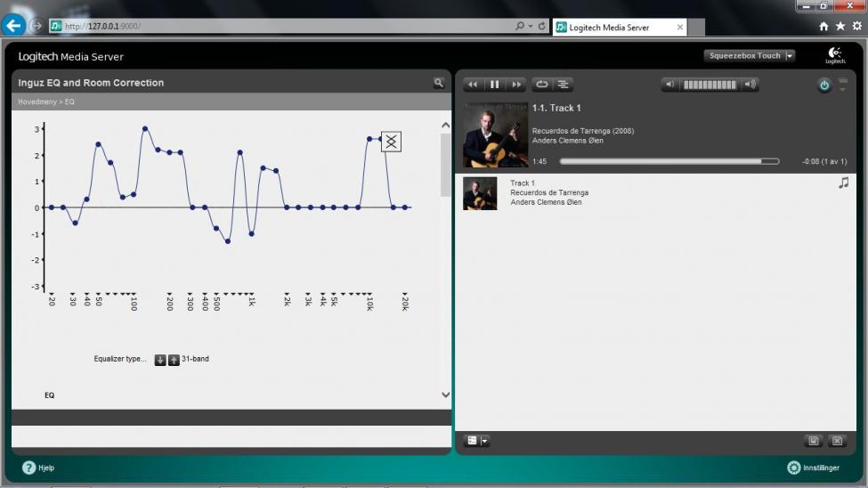Click the EQ peak point at 3 dB
This screenshot has width=868, height=488.
click(145, 128)
